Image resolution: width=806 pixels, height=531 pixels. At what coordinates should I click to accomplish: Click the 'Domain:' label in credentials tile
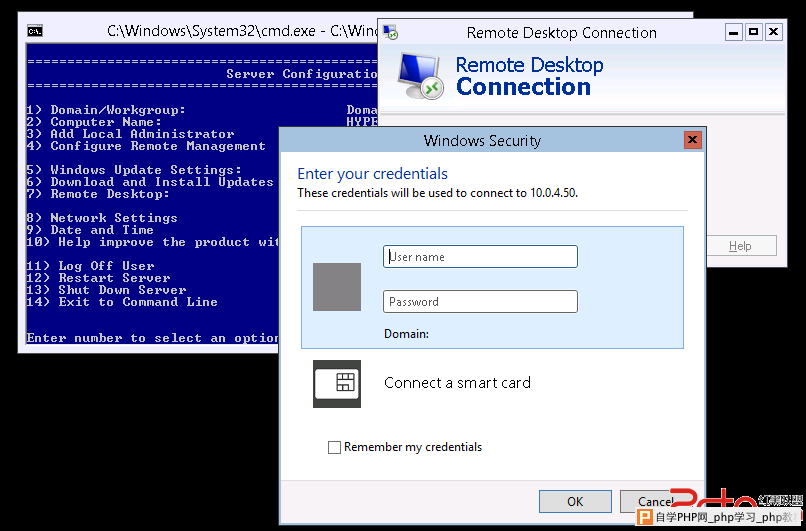[x=406, y=334]
